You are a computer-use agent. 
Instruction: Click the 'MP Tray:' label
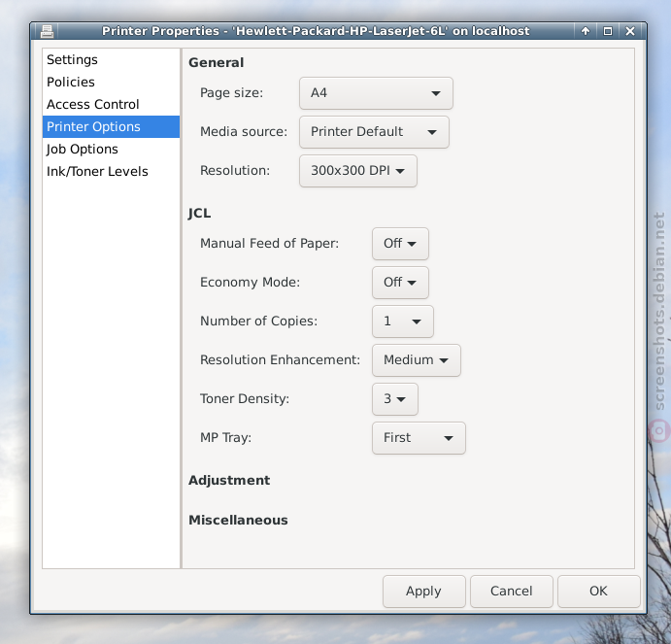coord(226,438)
